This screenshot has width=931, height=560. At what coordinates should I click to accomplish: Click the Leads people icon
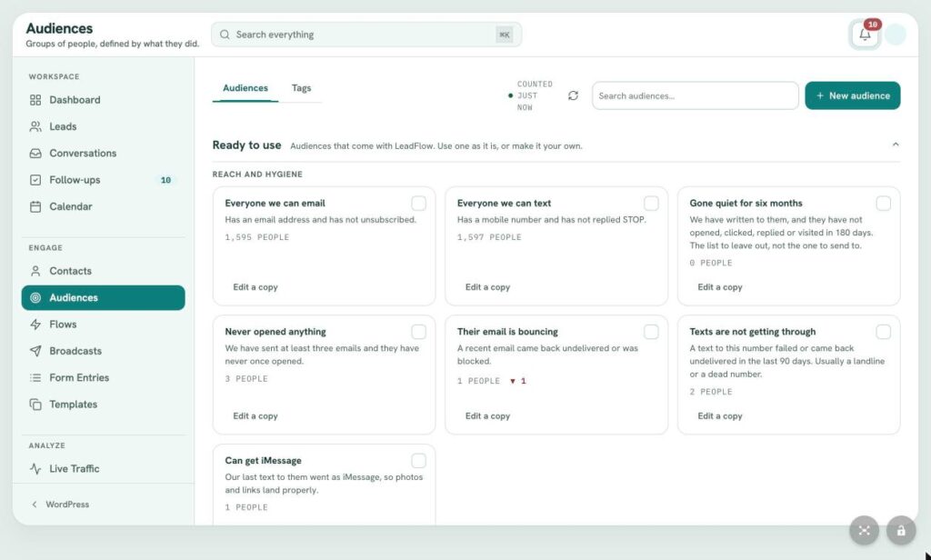35,126
